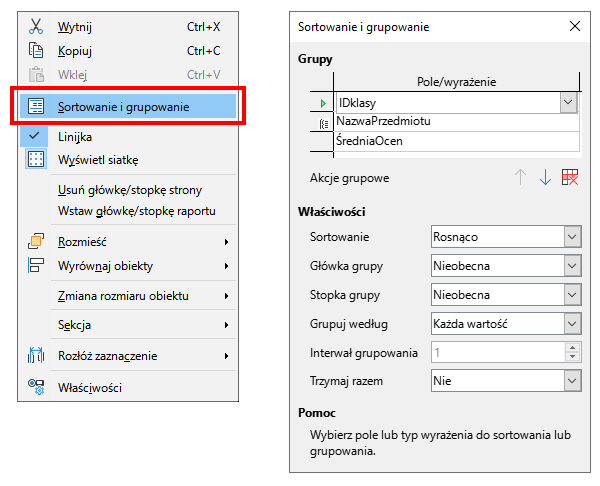The width and height of the screenshot is (600, 486).
Task: Click the scissors Cut icon
Action: pyautogui.click(x=36, y=27)
